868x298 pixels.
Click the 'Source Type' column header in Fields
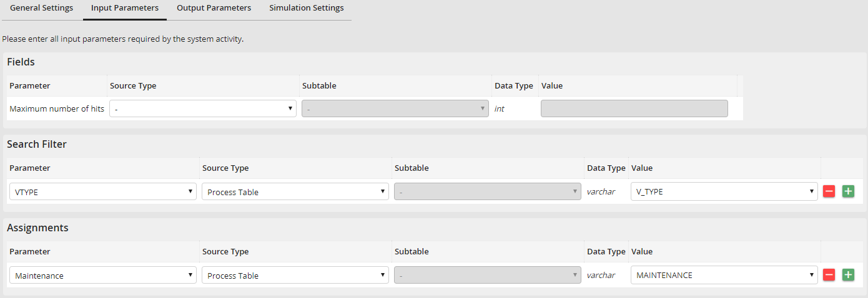coord(133,85)
